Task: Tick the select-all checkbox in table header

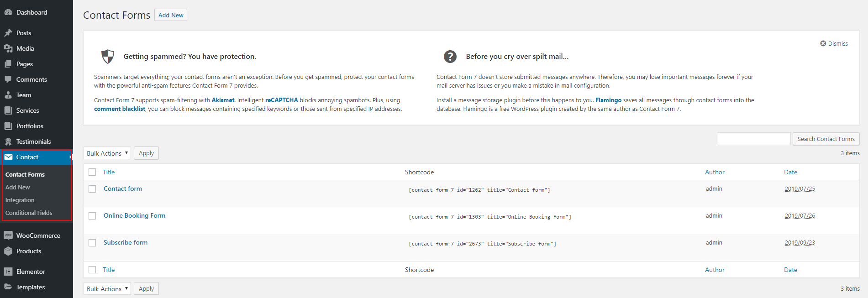Action: (92, 172)
